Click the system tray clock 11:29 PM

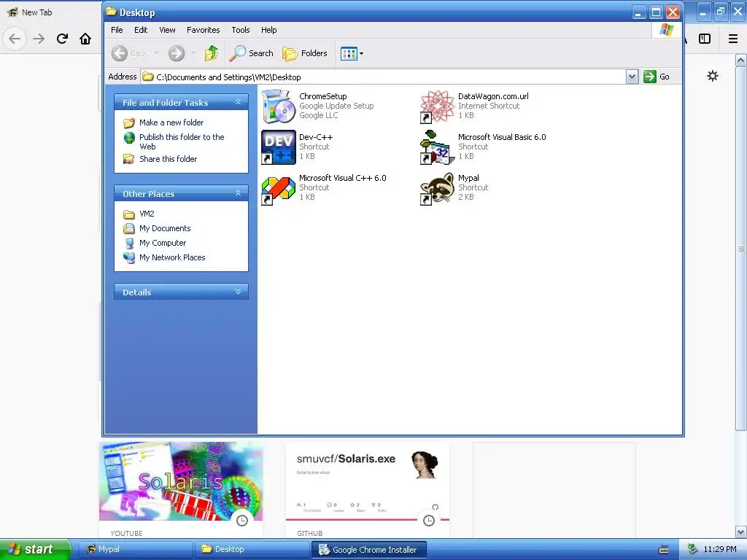719,549
